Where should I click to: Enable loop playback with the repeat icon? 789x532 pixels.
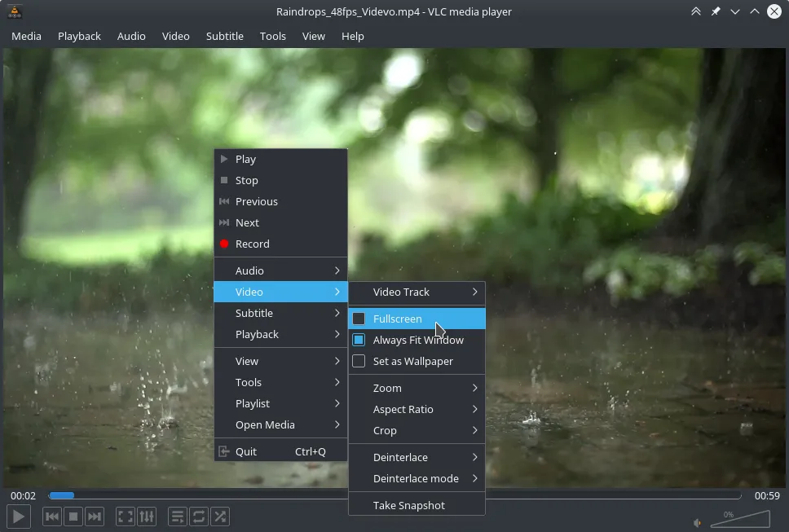(x=198, y=516)
